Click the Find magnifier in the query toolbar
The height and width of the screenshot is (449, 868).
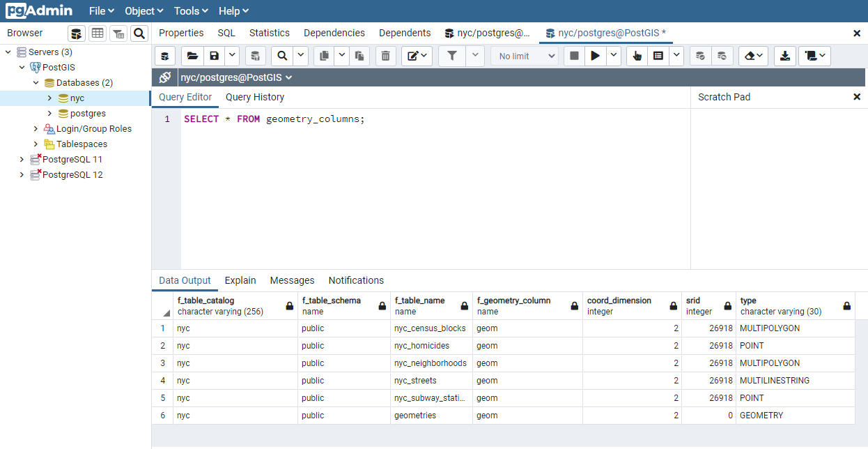pos(282,56)
